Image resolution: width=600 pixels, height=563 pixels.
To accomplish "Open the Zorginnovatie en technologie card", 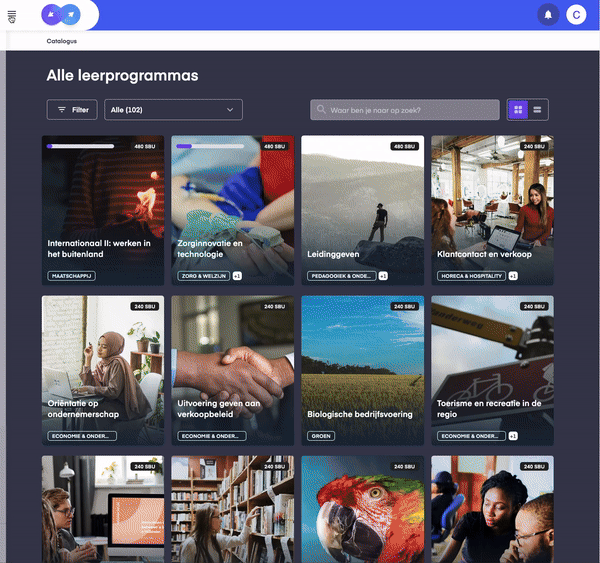I will [233, 210].
